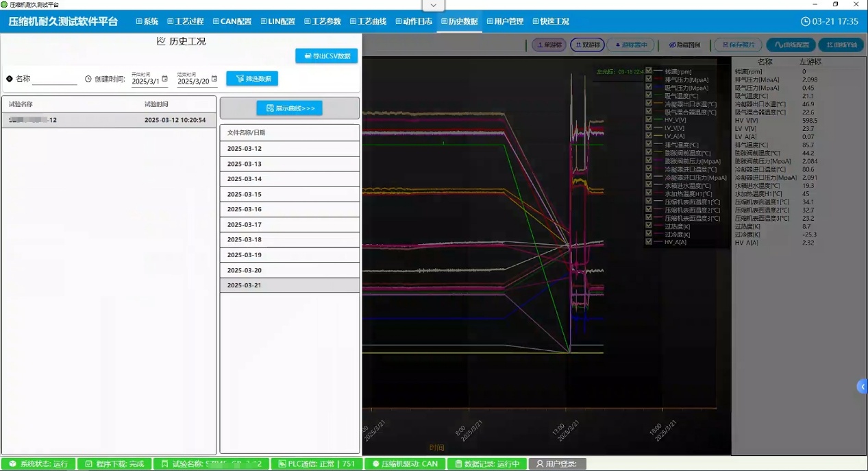Click the 保存图片 save image button
868x471 pixels.
pyautogui.click(x=738, y=45)
